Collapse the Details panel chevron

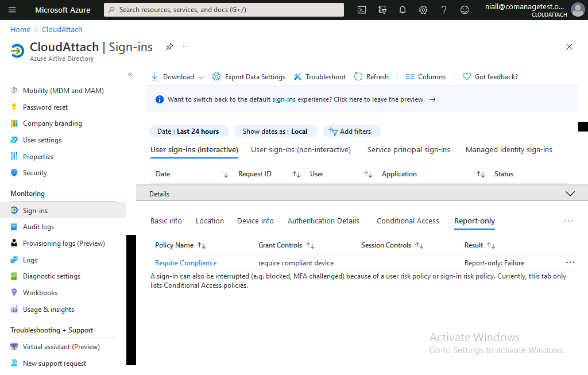[x=570, y=194]
